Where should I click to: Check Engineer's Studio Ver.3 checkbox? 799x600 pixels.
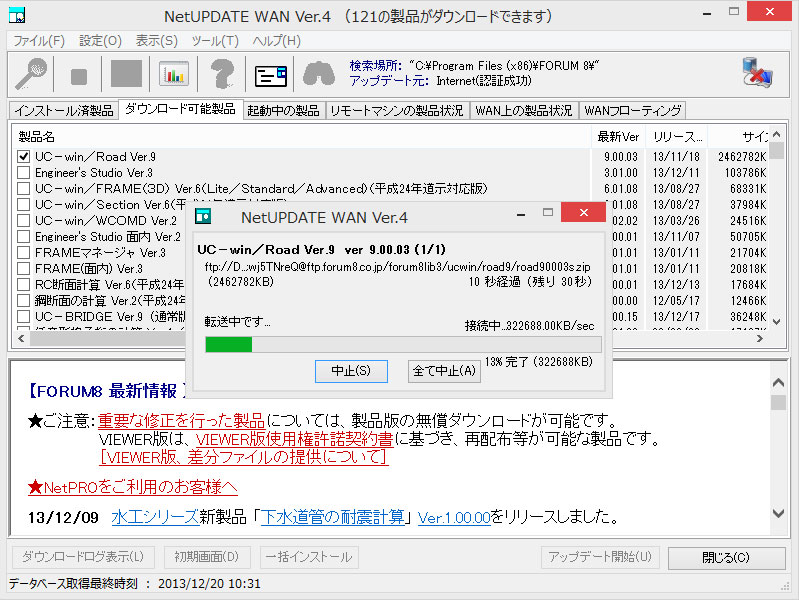point(23,172)
